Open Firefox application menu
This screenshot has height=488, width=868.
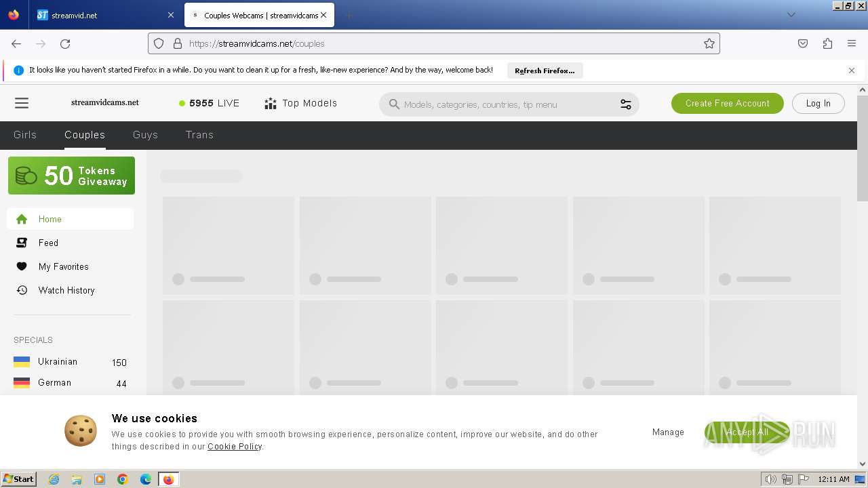point(852,43)
